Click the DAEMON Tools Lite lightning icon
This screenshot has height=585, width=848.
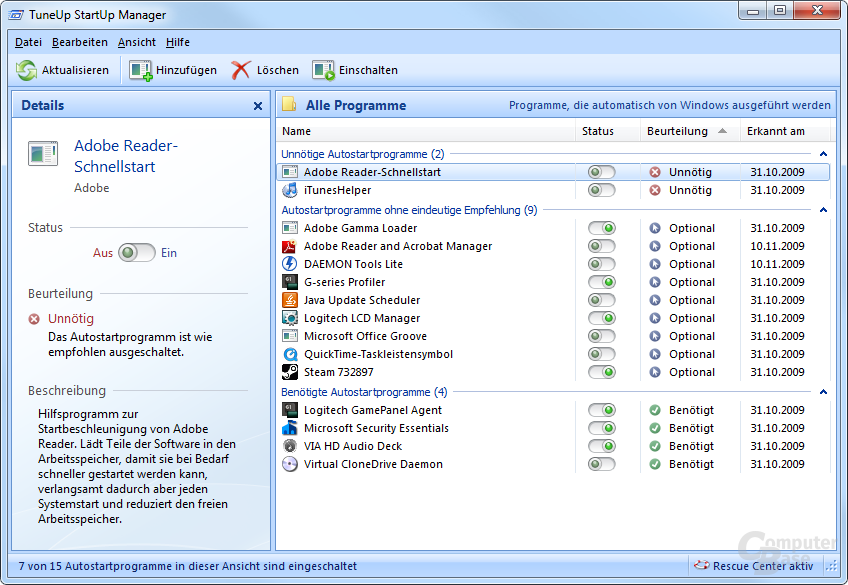tap(290, 264)
